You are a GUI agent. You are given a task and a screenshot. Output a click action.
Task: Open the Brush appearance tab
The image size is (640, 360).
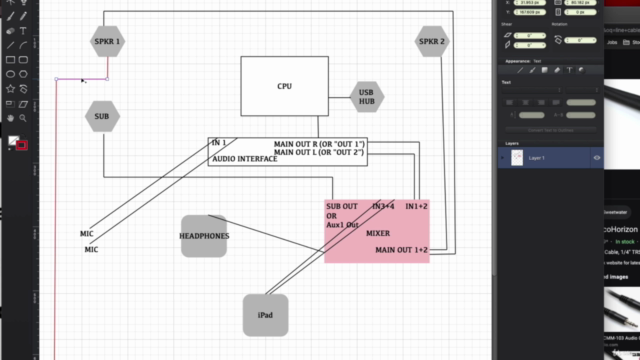pyautogui.click(x=532, y=70)
